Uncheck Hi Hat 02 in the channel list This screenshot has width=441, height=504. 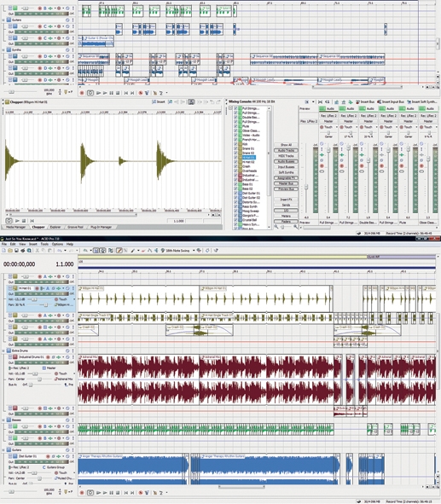pos(235,162)
